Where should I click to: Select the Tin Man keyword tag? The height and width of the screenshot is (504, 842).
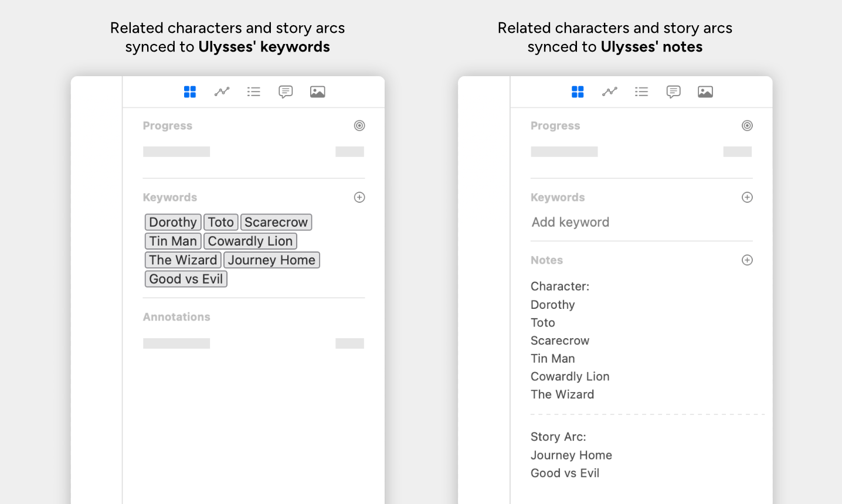pos(173,241)
